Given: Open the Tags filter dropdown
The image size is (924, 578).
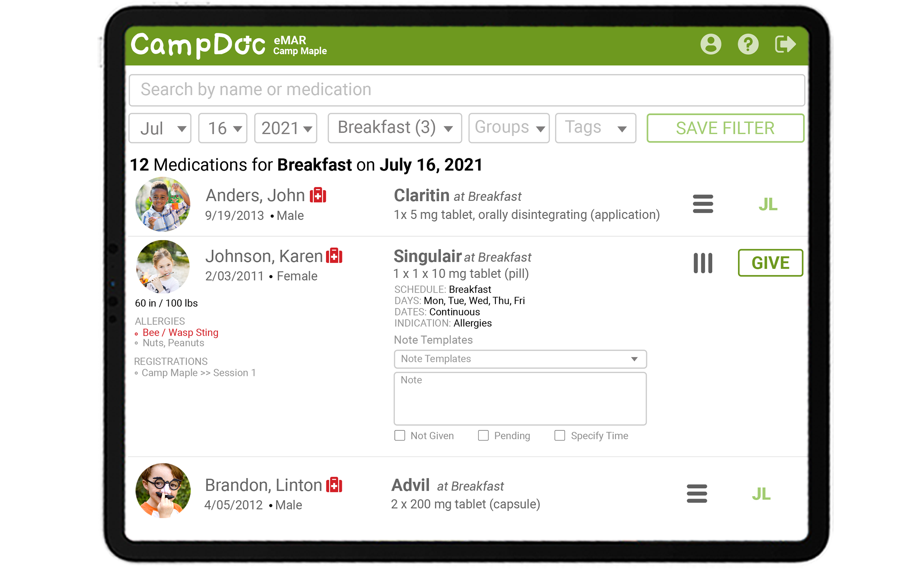Looking at the screenshot, I should [596, 128].
